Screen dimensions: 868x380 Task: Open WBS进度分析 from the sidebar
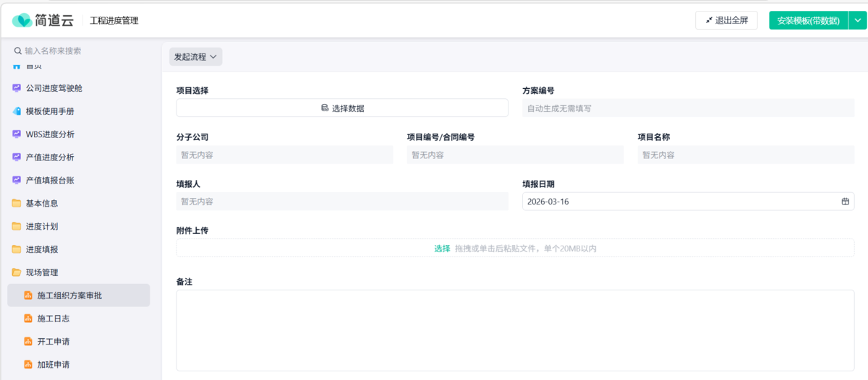(80, 134)
